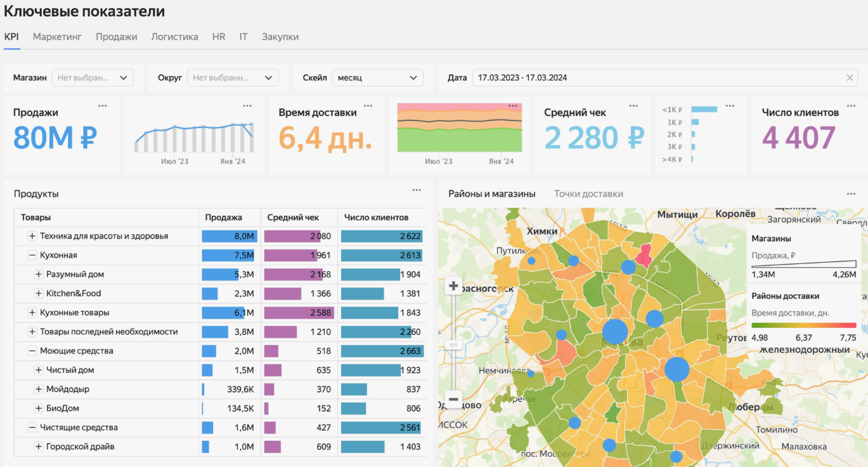Image resolution: width=868 pixels, height=467 pixels.
Task: Expand the Kitchen&Food row
Action: point(38,294)
